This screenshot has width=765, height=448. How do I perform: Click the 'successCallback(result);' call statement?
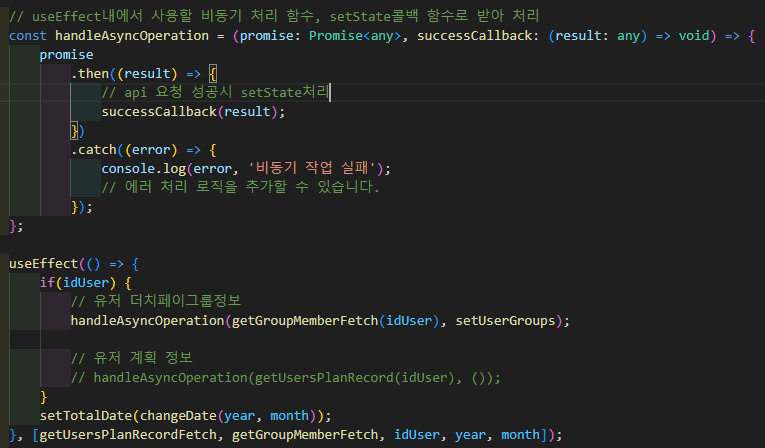pyautogui.click(x=193, y=112)
